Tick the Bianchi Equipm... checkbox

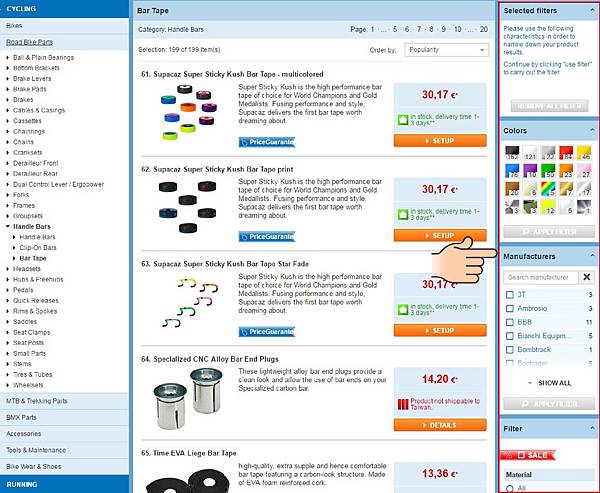[510, 336]
